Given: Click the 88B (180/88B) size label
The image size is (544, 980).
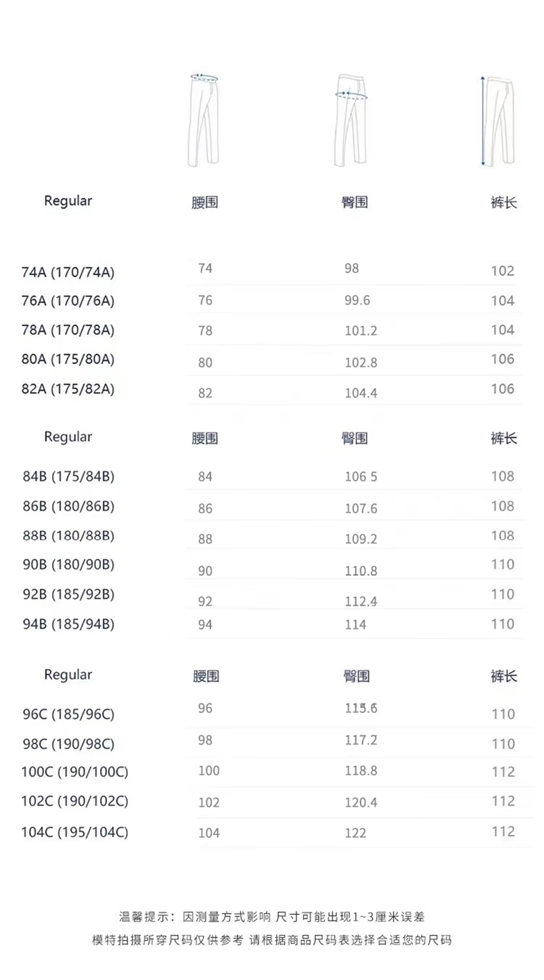Looking at the screenshot, I should 69,536.
